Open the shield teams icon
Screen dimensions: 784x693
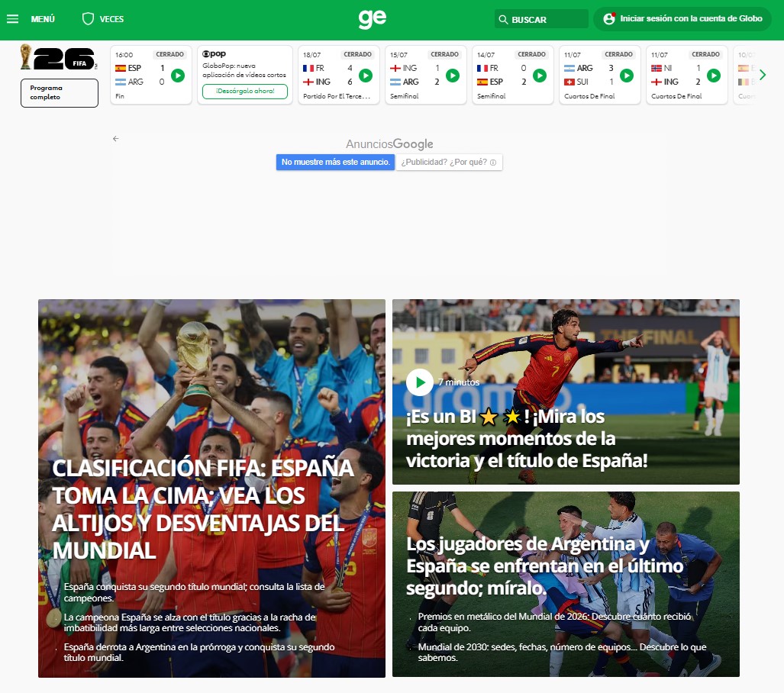pos(88,19)
